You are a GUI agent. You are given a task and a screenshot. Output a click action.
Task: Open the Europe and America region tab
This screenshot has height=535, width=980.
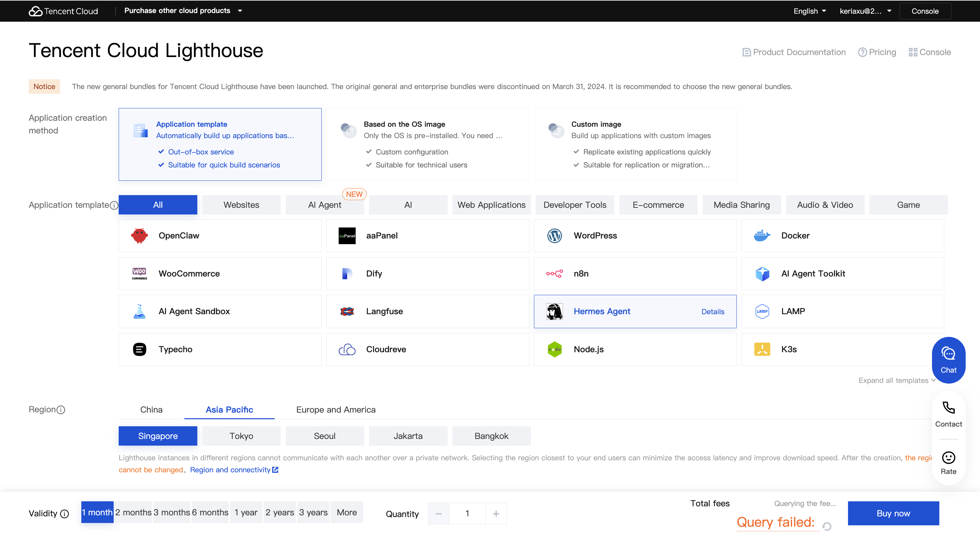pyautogui.click(x=336, y=409)
